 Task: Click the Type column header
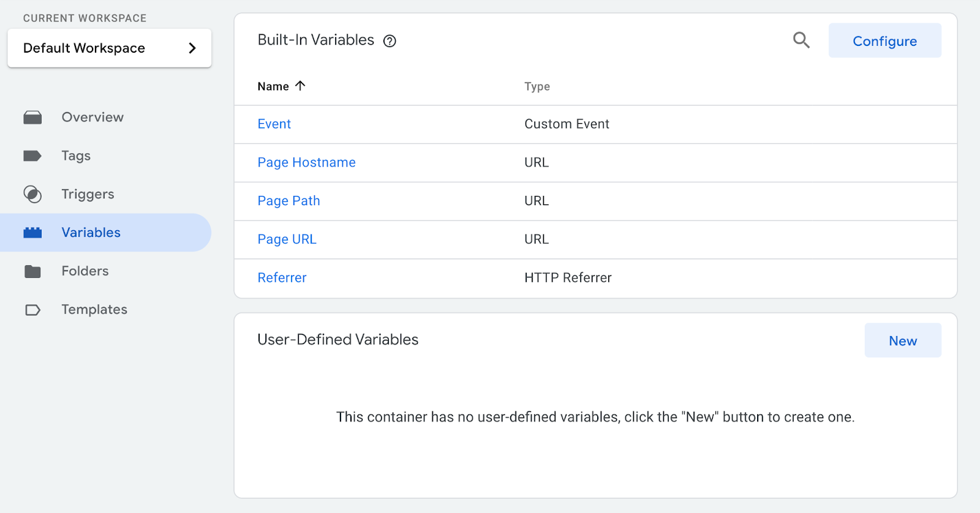[537, 86]
